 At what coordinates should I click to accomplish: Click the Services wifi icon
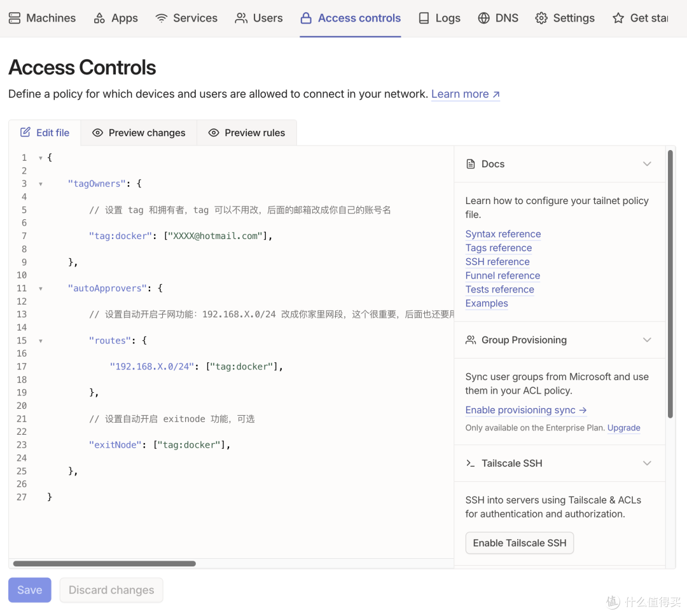(x=161, y=18)
